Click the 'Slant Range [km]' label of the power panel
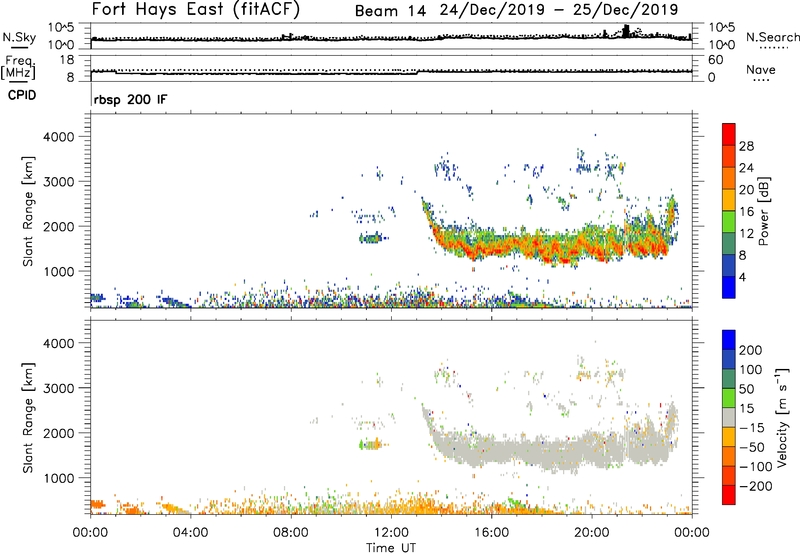Viewport: 800px width, 554px height. click(28, 212)
